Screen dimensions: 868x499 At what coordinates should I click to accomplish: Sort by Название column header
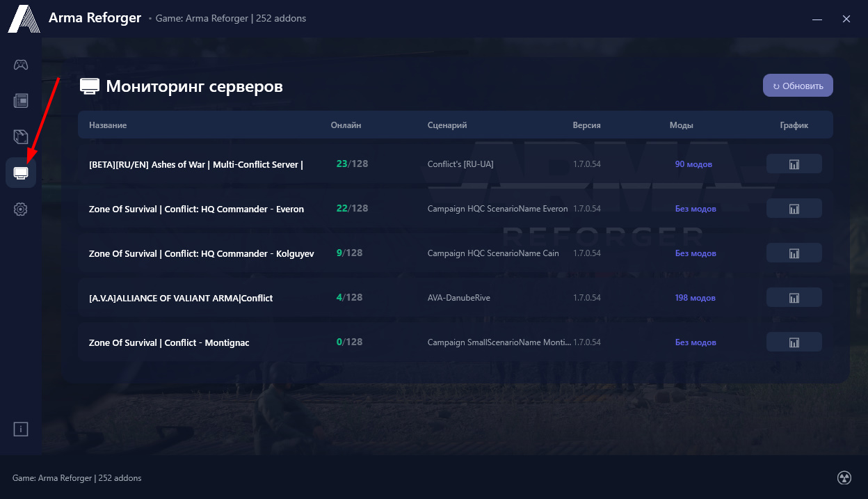pyautogui.click(x=108, y=125)
